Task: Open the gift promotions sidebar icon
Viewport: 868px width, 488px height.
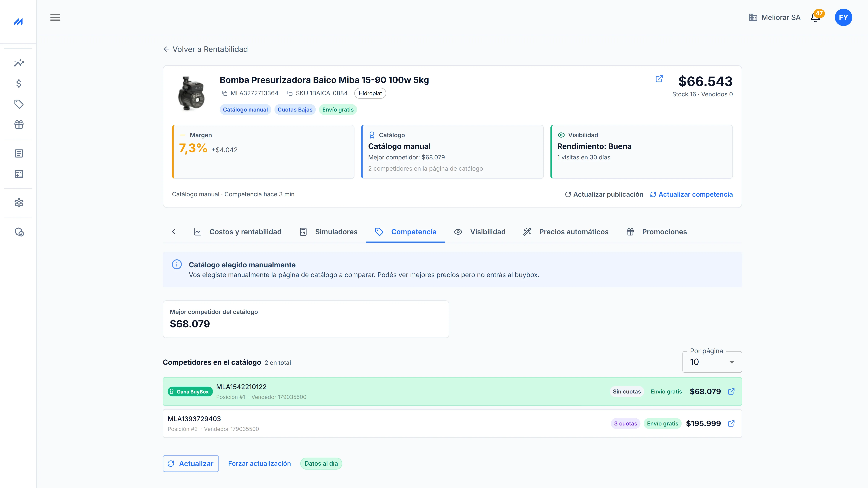Action: (19, 125)
